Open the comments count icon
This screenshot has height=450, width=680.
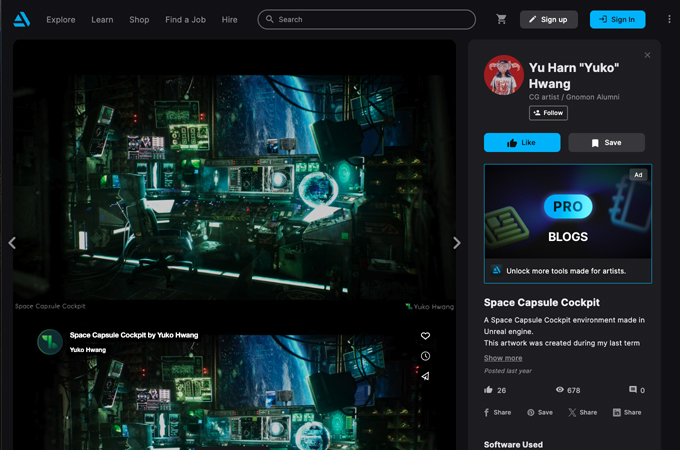coord(633,390)
